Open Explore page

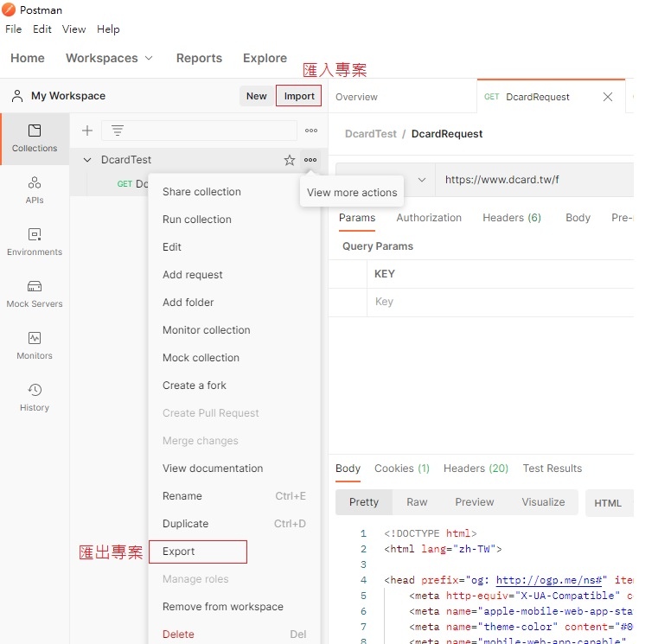click(x=265, y=58)
